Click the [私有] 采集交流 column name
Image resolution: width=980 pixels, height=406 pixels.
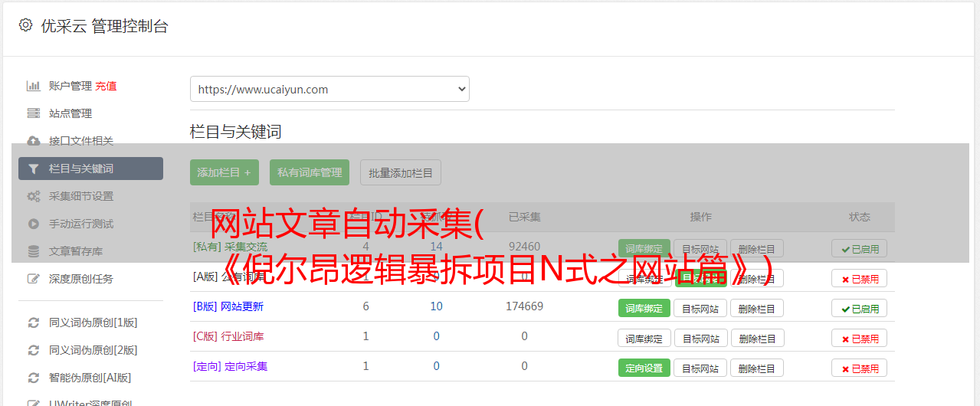tap(231, 247)
